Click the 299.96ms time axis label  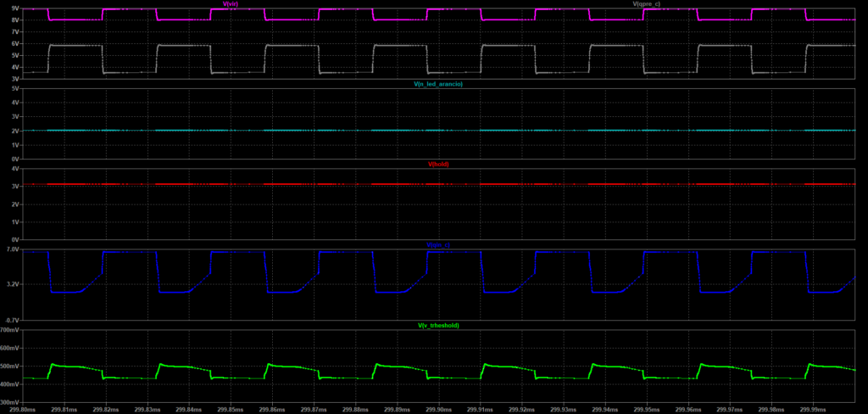(688, 410)
